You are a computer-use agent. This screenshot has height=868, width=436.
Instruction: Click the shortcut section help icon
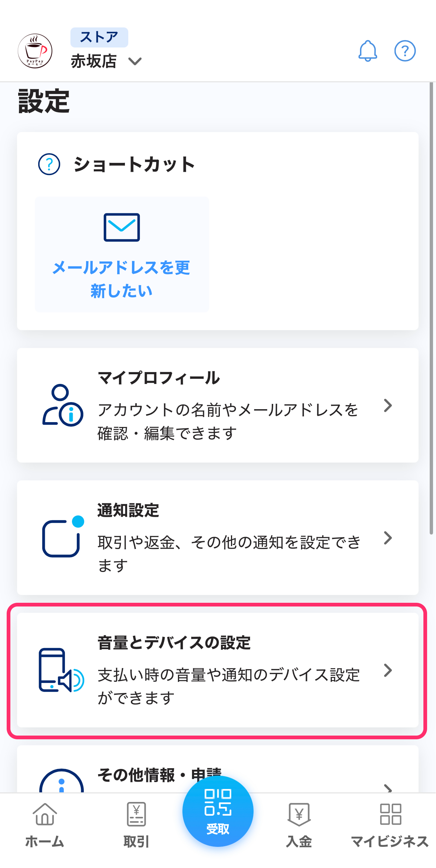coord(49,164)
